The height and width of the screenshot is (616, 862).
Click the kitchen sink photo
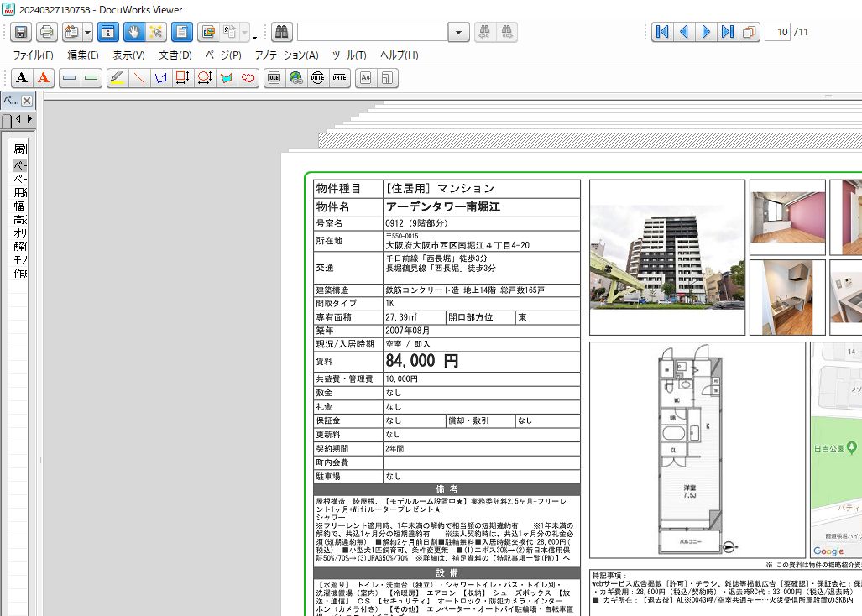788,297
